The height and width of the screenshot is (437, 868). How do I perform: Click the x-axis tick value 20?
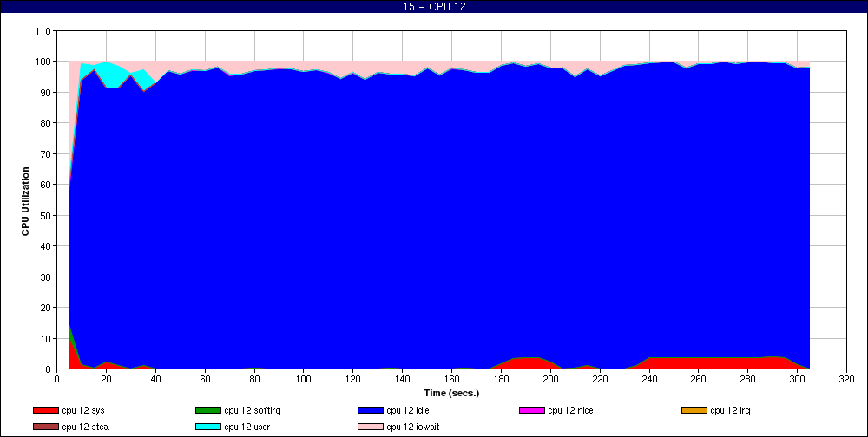tap(106, 379)
